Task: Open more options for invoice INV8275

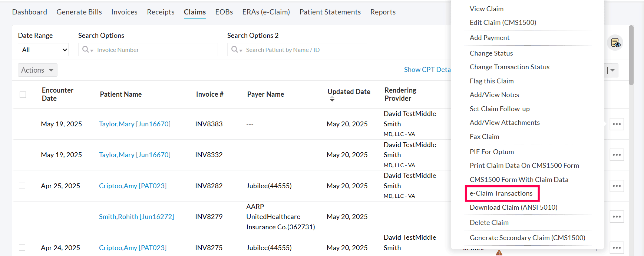Action: coord(617,247)
